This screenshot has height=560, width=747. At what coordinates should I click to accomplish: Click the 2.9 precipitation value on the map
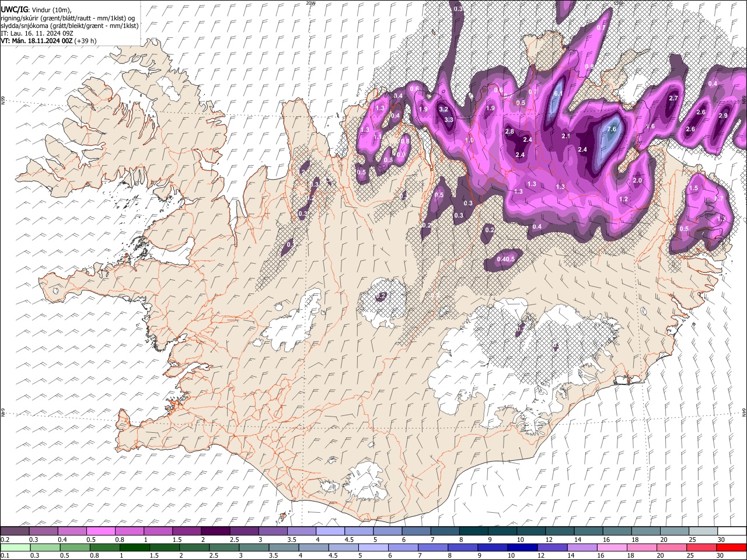(722, 116)
